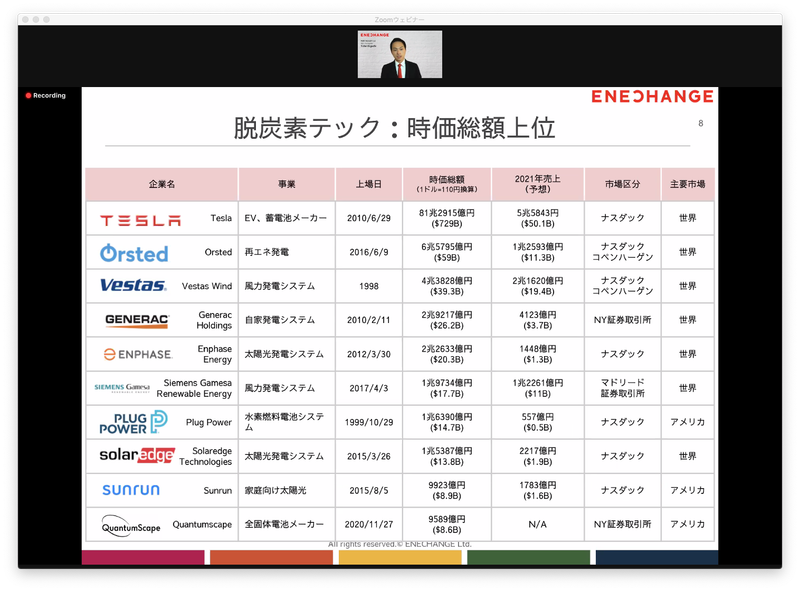Click Quantumscape listing date 2020/11/27

pyautogui.click(x=369, y=525)
